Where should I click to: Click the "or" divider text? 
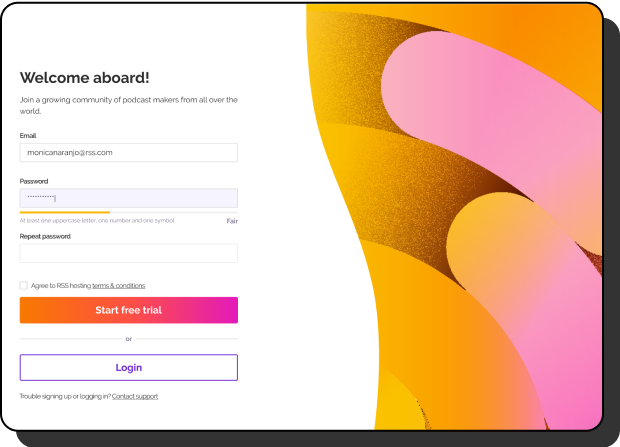pyautogui.click(x=128, y=338)
